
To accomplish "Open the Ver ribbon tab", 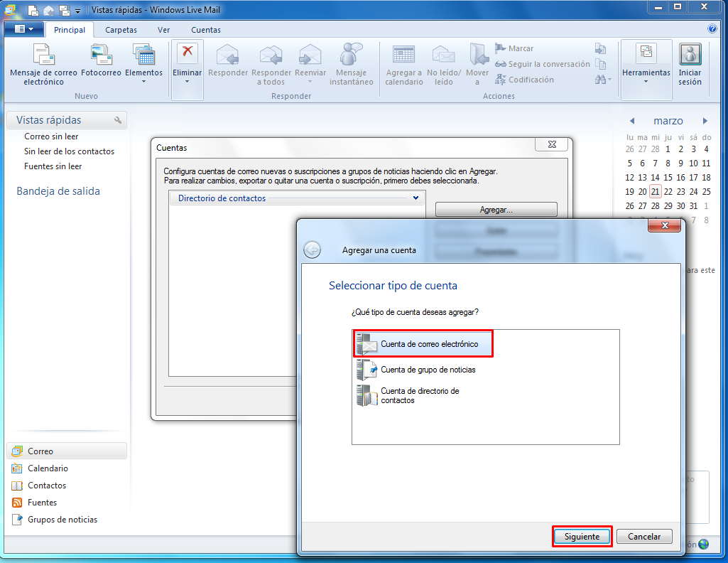I will 163,30.
